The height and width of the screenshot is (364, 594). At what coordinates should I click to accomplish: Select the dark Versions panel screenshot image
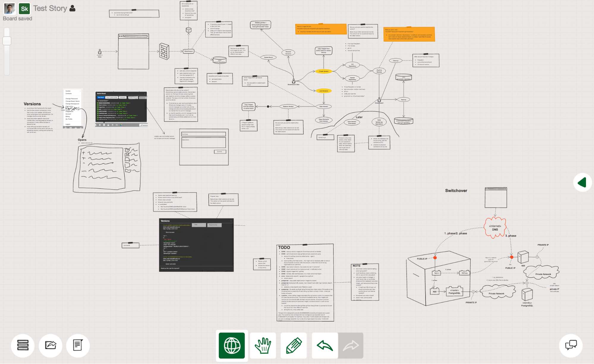coord(196,245)
